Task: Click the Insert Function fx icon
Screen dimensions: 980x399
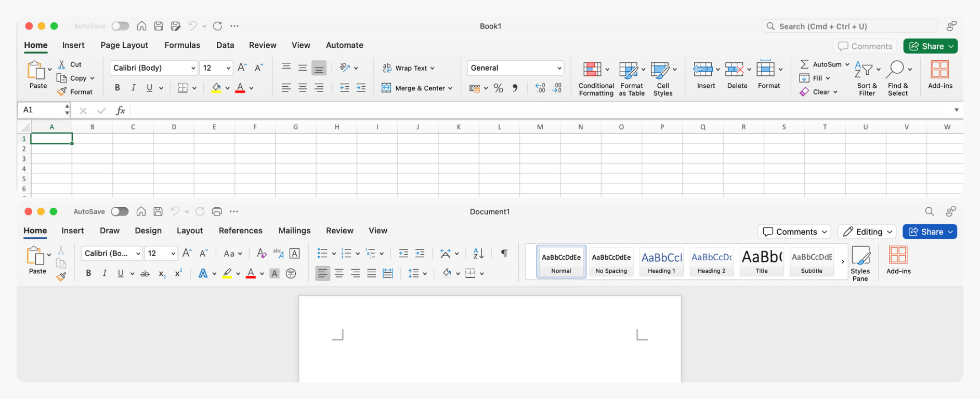Action: click(121, 110)
